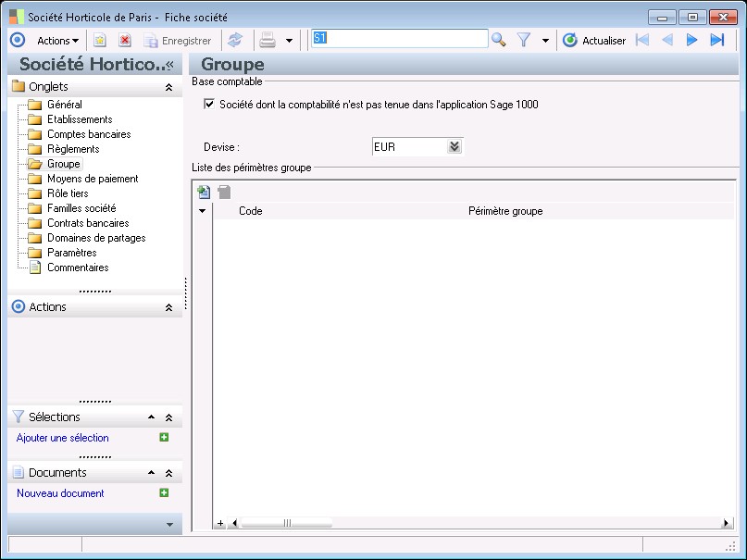Open the Comptes bancaires tab
Viewport: 747px width, 560px height.
point(89,134)
